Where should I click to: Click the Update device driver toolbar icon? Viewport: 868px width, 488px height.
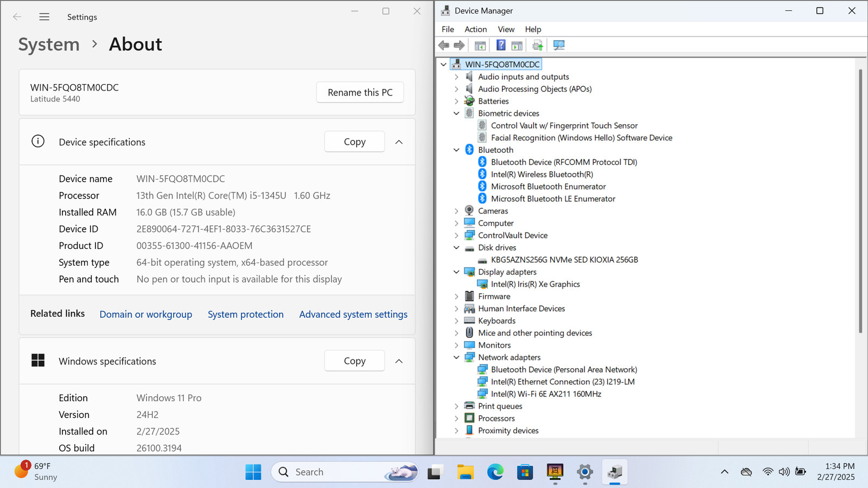[538, 45]
